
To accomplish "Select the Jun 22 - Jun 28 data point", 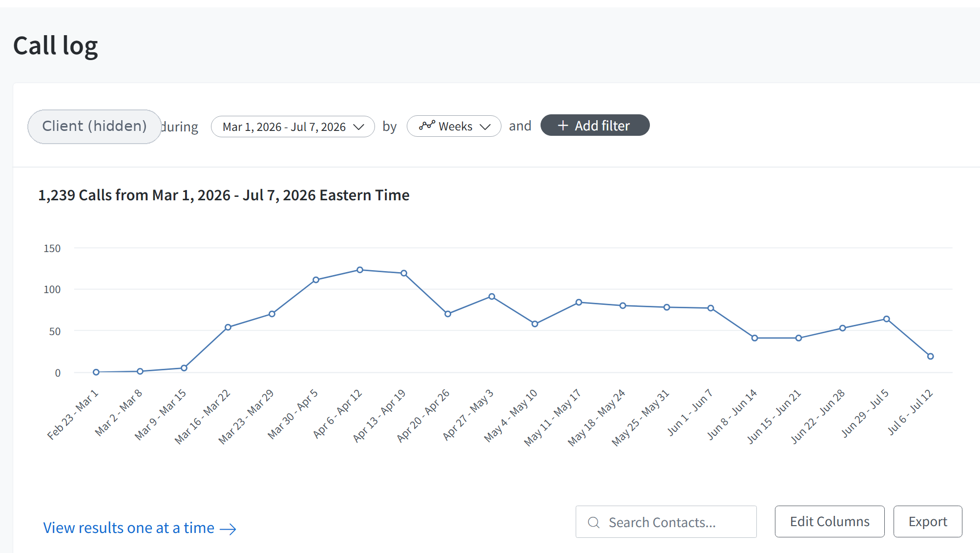I will (842, 328).
